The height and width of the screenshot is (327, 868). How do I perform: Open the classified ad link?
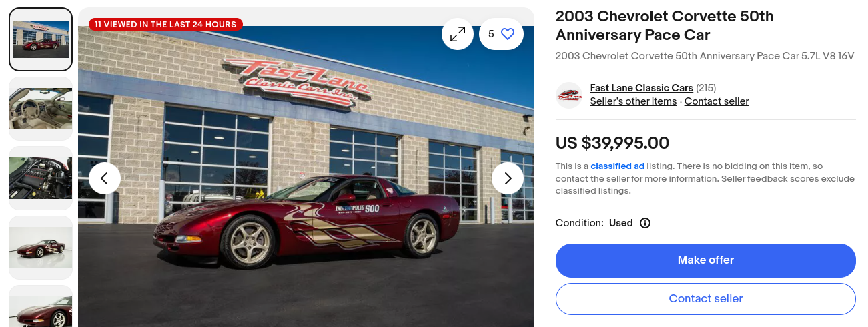click(617, 166)
